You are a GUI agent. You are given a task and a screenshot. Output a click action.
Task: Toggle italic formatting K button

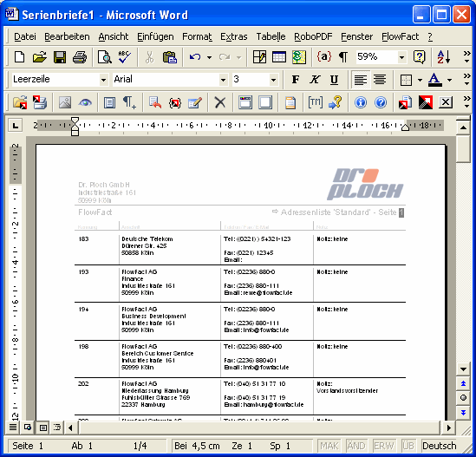point(315,80)
